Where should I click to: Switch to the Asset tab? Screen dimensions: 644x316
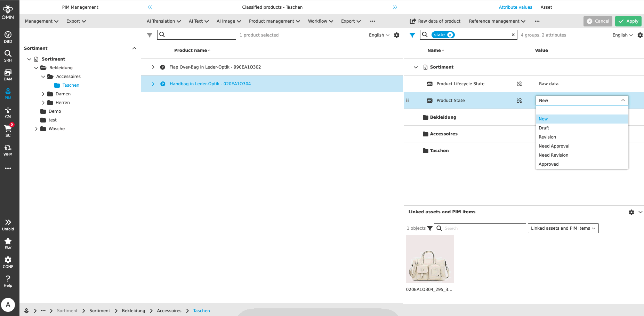coord(546,7)
